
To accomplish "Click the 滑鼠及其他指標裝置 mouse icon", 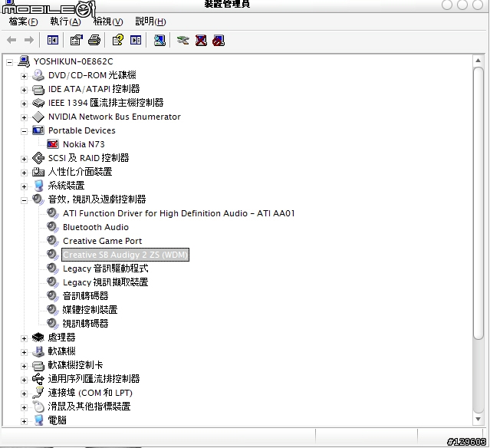I will [38, 406].
